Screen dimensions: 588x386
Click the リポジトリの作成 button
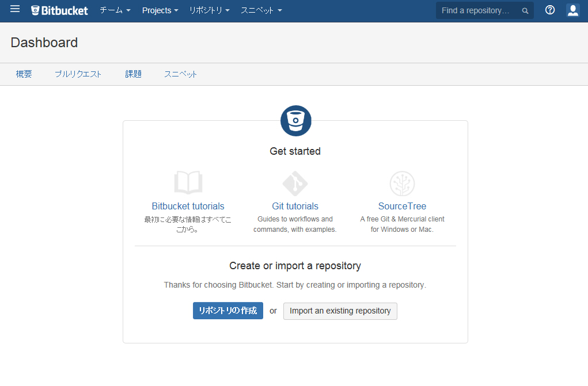[x=228, y=311]
